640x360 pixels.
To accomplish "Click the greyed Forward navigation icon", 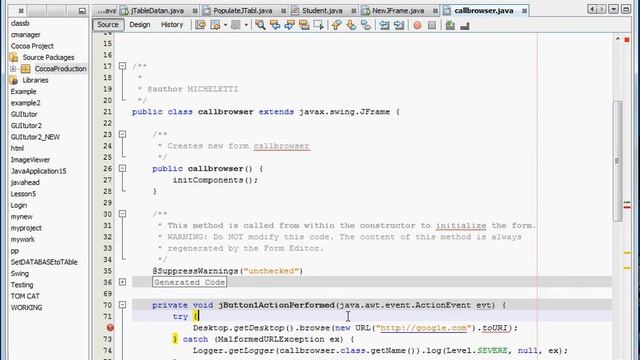I will (236, 25).
